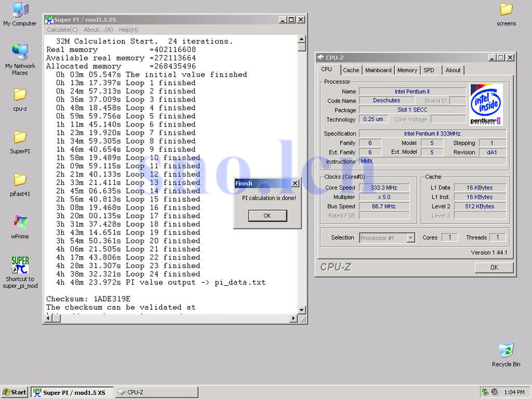Viewport: 532px width, 399px height.
Task: Close the Finish dialog
Action: (295, 184)
